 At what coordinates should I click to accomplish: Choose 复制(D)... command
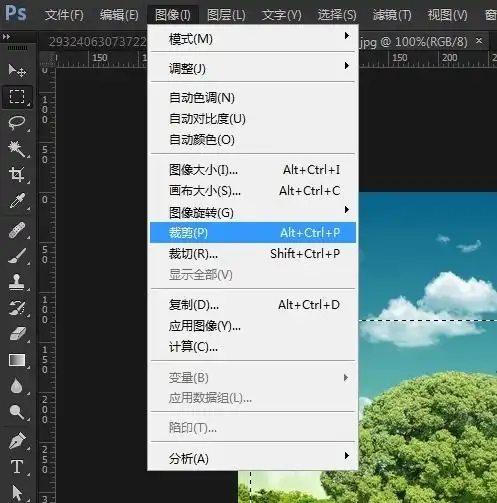[253, 304]
